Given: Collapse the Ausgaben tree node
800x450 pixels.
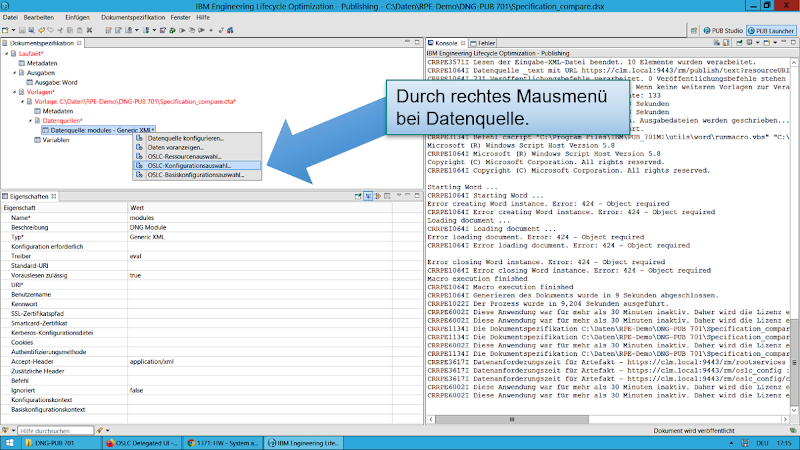Looking at the screenshot, I should point(15,73).
